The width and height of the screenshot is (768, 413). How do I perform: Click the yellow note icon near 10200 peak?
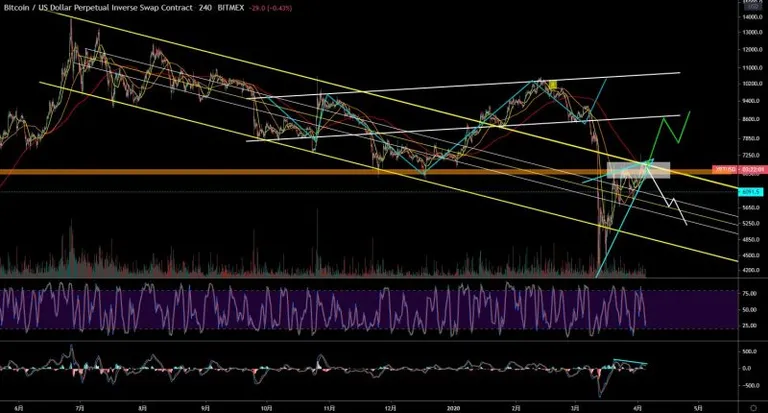click(553, 85)
